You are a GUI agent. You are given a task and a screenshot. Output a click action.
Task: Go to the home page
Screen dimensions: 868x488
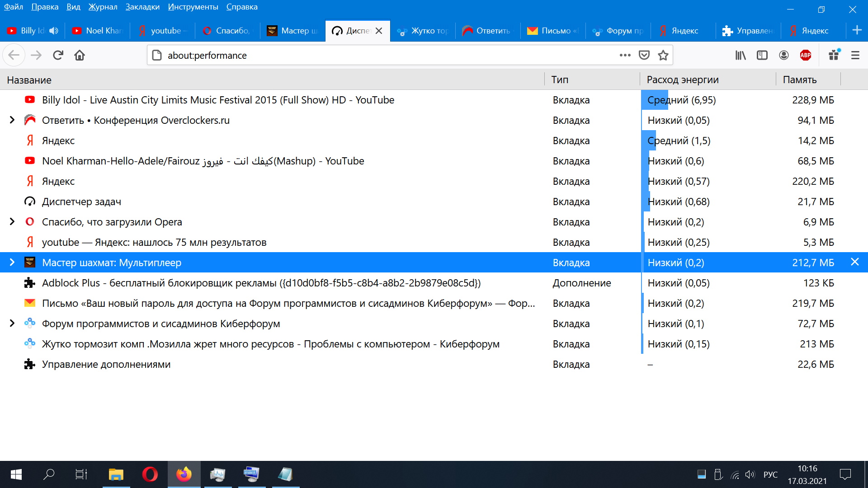tap(80, 55)
